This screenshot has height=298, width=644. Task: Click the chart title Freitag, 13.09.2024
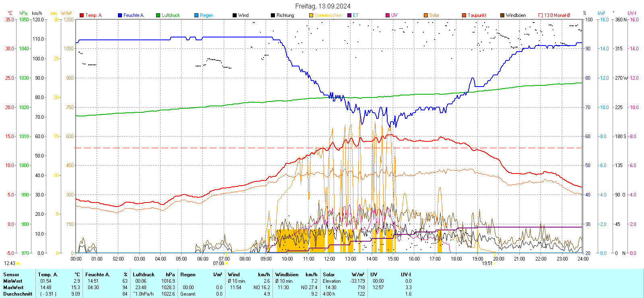[323, 6]
